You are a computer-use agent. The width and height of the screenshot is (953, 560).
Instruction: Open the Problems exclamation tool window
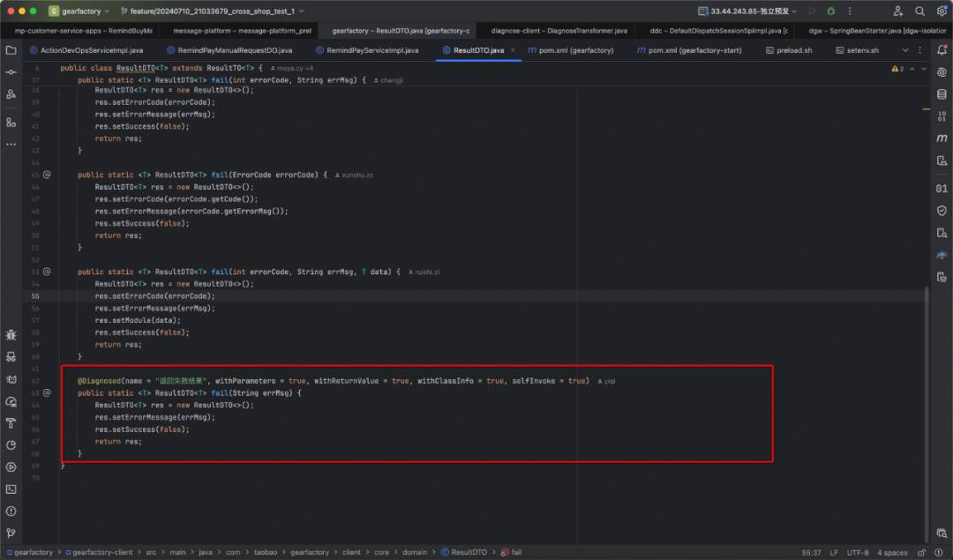tap(11, 511)
